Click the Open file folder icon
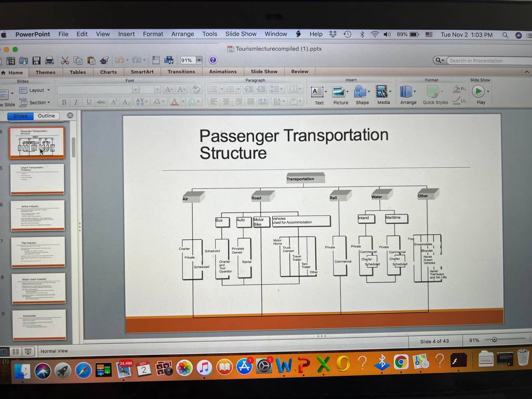Screen dimensions: 532x399 23,61
